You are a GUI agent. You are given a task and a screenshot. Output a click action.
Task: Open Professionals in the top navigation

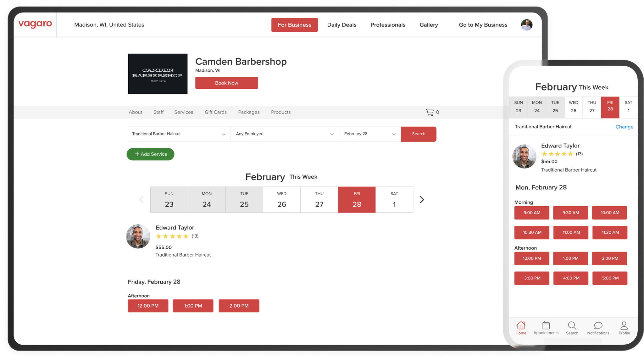click(x=388, y=25)
